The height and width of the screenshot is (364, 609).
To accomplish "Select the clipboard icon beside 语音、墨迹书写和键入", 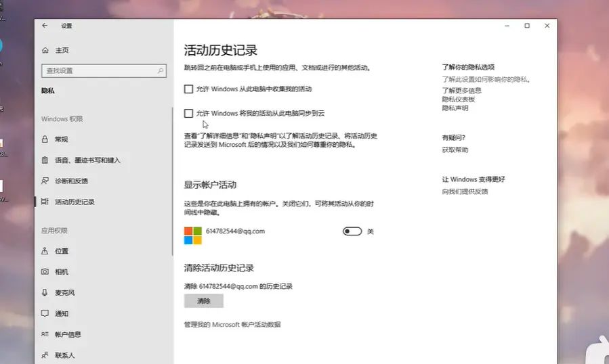I will [x=45, y=160].
